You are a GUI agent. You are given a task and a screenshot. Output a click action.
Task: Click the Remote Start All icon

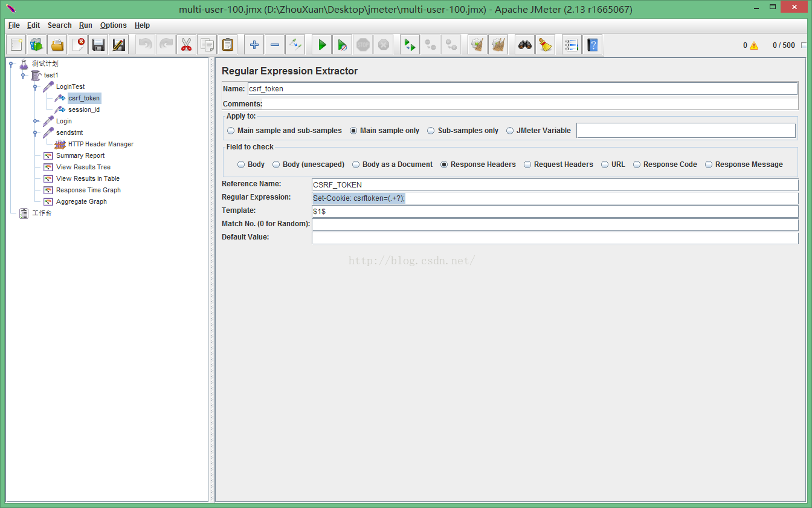(410, 45)
